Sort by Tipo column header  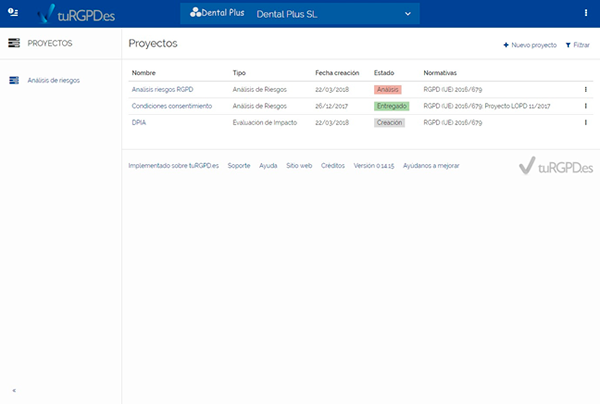coord(239,73)
